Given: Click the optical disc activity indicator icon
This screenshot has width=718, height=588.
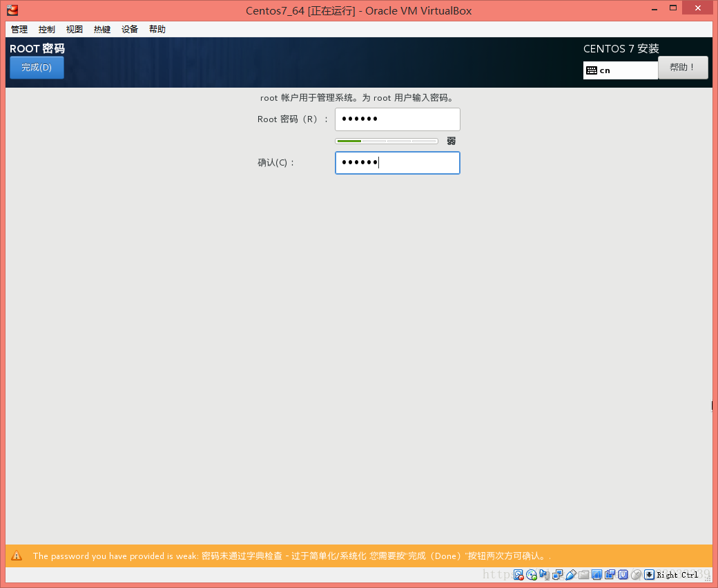Looking at the screenshot, I should 532,575.
